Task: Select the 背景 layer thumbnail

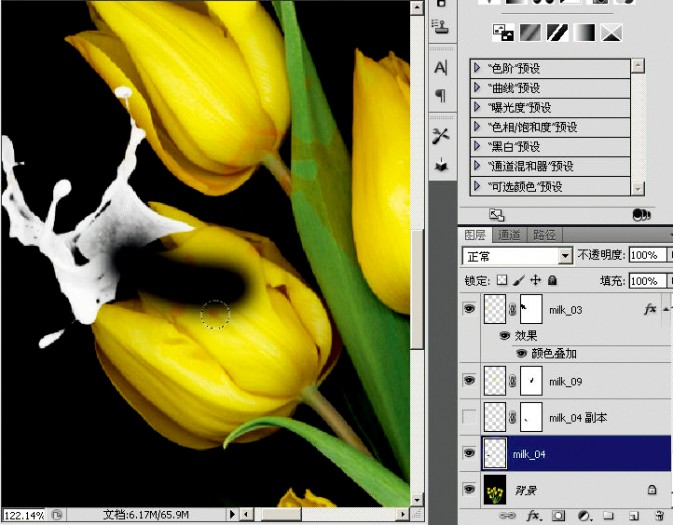Action: click(x=494, y=489)
